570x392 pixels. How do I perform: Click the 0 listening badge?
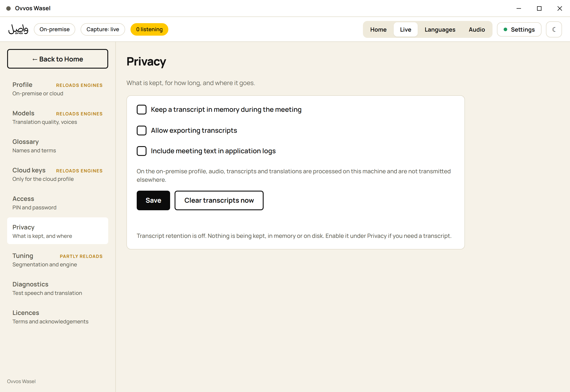click(149, 29)
